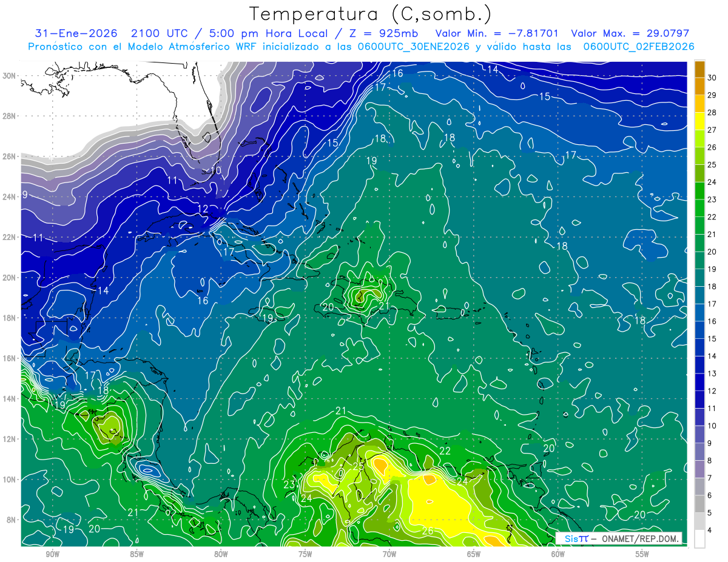Click the '80W' longitude axis label
Screen dimensions: 728x562
point(221,555)
